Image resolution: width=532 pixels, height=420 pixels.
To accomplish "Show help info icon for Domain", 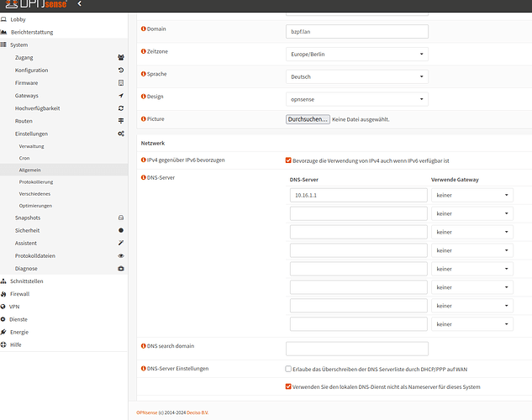I will (144, 29).
